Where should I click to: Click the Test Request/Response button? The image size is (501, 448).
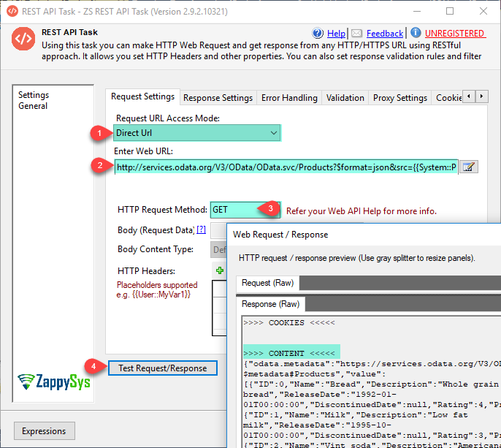click(x=163, y=368)
